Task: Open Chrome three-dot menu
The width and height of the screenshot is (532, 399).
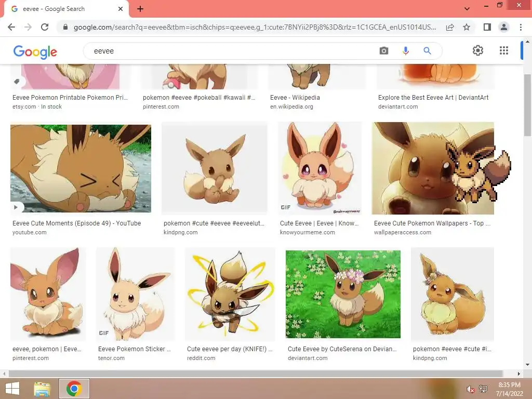Action: (x=521, y=27)
